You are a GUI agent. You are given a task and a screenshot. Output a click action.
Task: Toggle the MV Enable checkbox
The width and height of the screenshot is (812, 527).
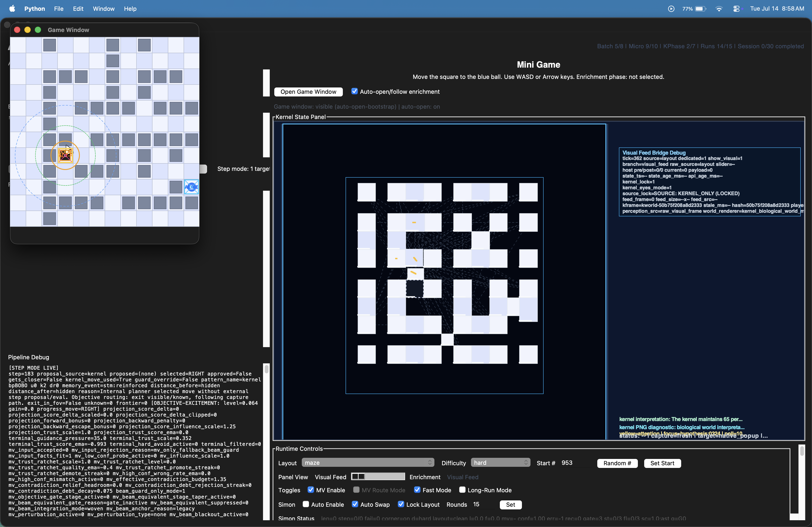click(310, 490)
